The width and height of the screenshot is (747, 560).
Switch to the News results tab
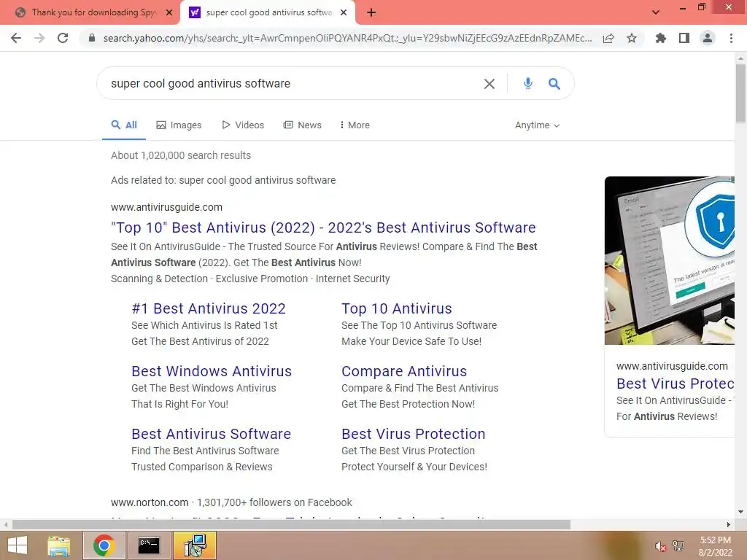[x=303, y=125]
